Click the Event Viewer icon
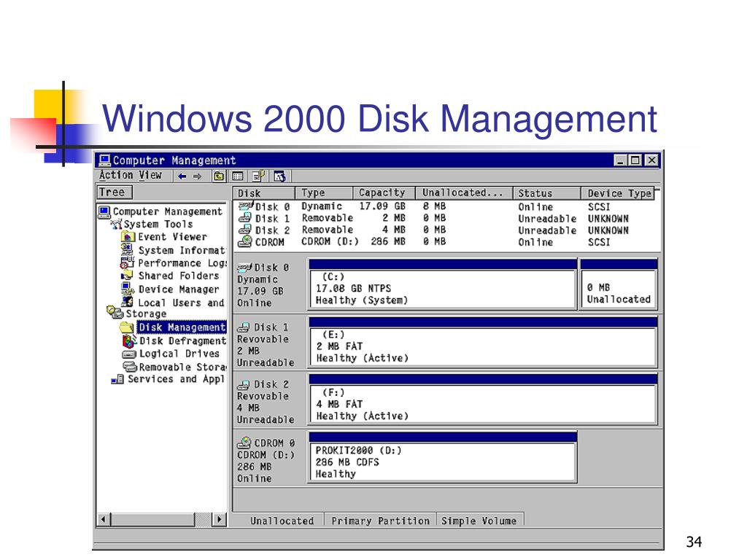Image resolution: width=747 pixels, height=560 pixels. coord(128,237)
